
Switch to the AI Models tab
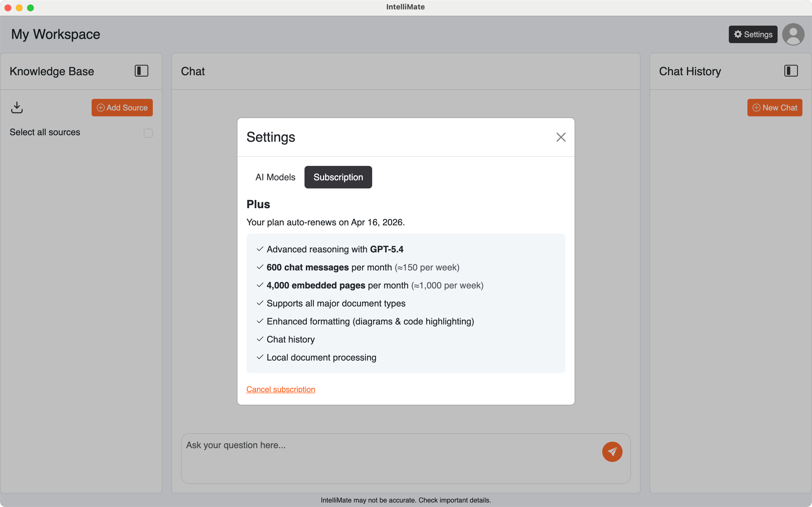275,177
